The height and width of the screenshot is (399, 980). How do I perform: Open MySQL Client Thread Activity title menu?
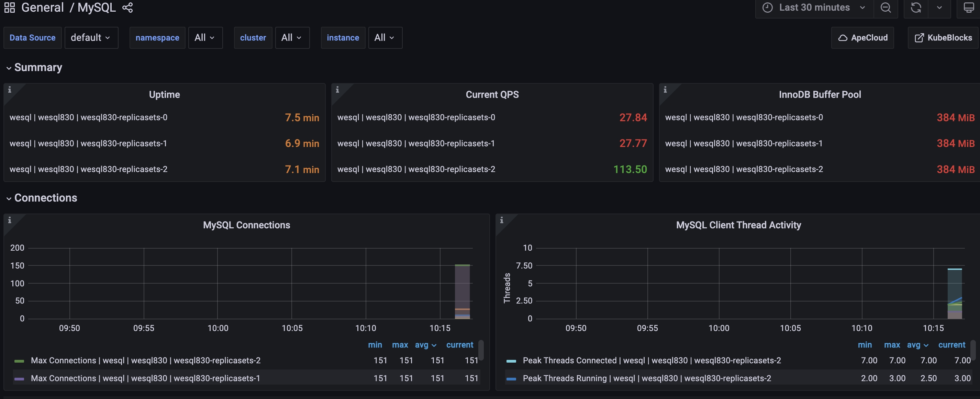pyautogui.click(x=738, y=225)
